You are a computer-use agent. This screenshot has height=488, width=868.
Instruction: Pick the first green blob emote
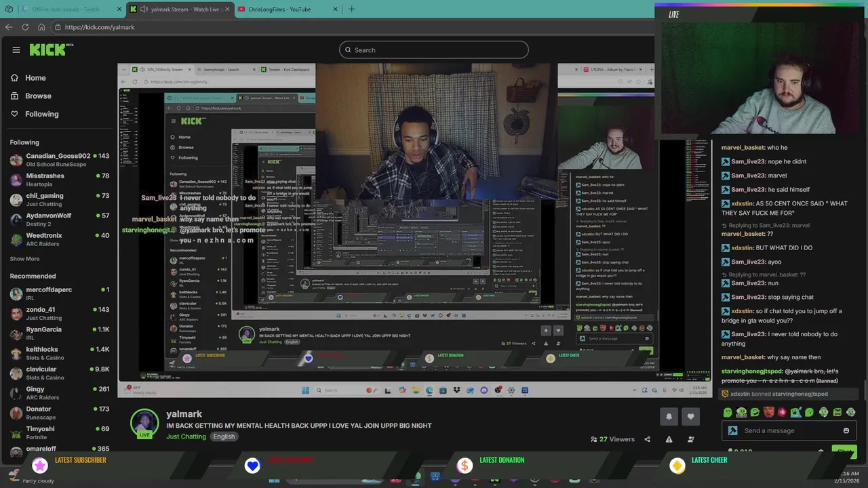[728, 412]
